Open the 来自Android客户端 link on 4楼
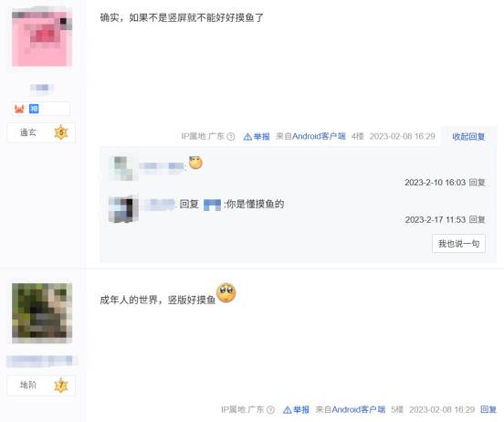 [310, 136]
